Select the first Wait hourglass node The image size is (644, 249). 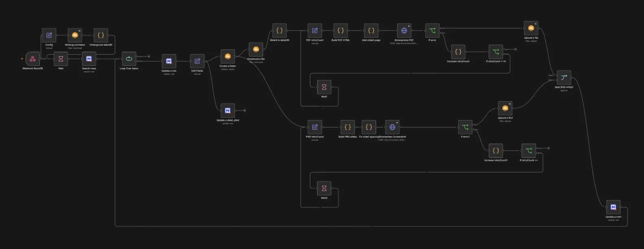click(61, 59)
